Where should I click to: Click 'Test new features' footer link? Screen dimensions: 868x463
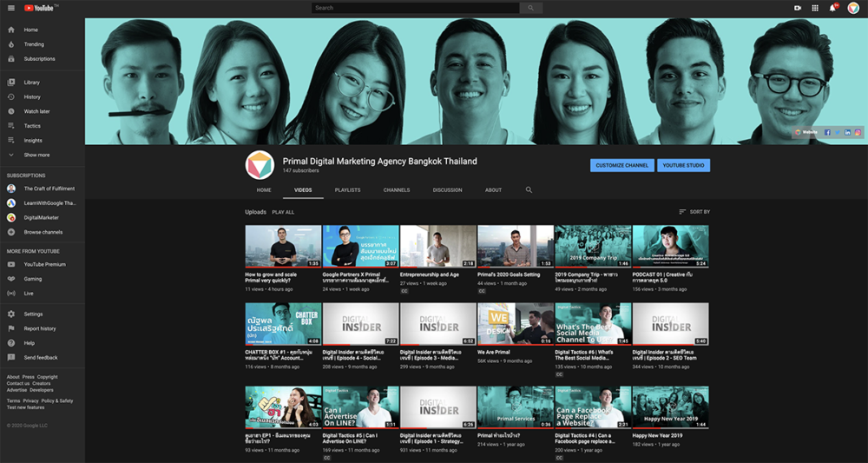pos(25,407)
